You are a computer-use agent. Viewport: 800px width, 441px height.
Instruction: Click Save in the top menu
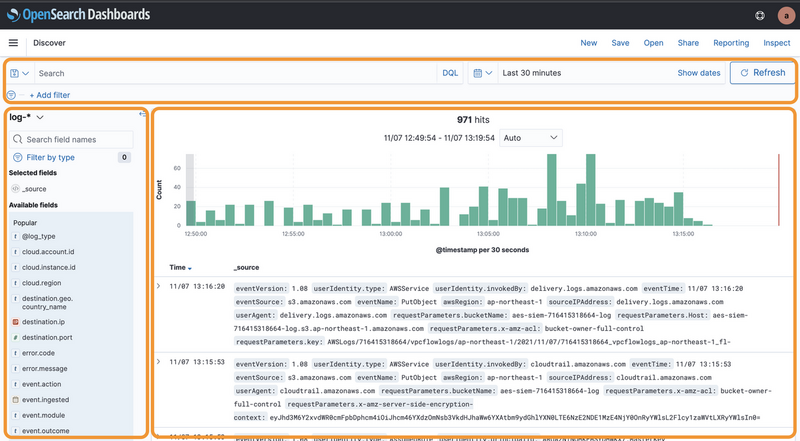pyautogui.click(x=620, y=43)
